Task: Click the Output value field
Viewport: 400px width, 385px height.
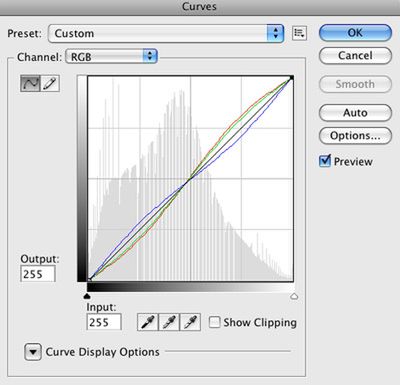Action: pyautogui.click(x=38, y=274)
